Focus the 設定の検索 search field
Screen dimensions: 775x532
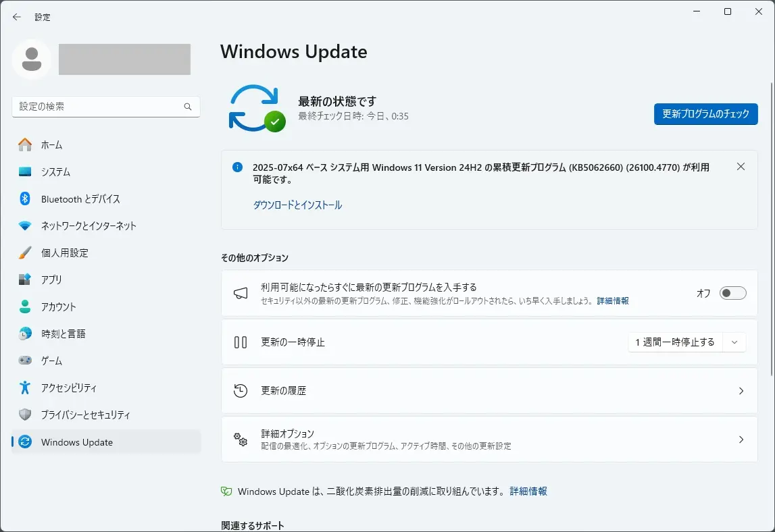point(106,107)
